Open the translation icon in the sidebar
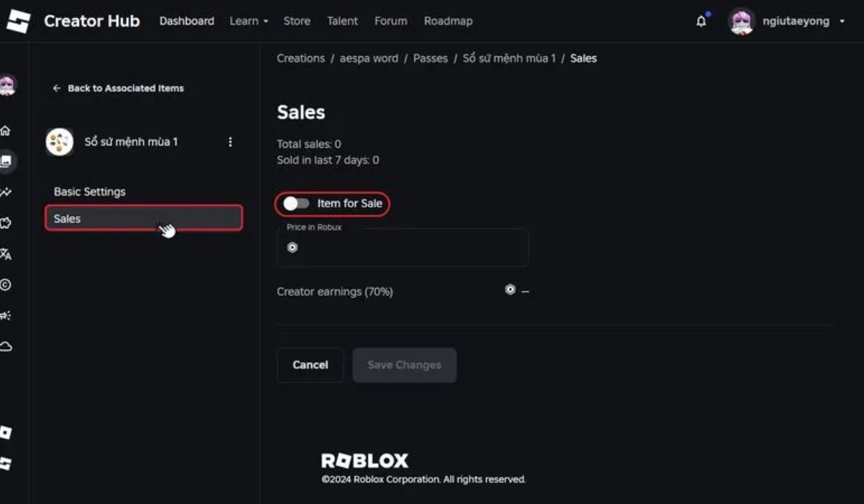Viewport: 864px width, 504px height. 6,254
